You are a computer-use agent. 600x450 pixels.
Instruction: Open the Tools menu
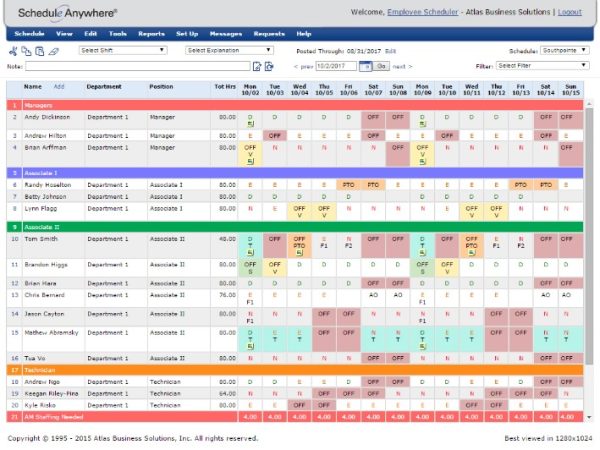click(x=118, y=33)
